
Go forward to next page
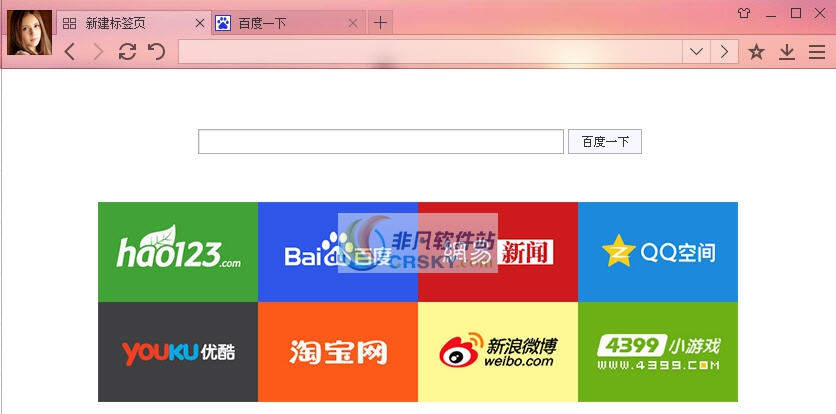click(98, 52)
